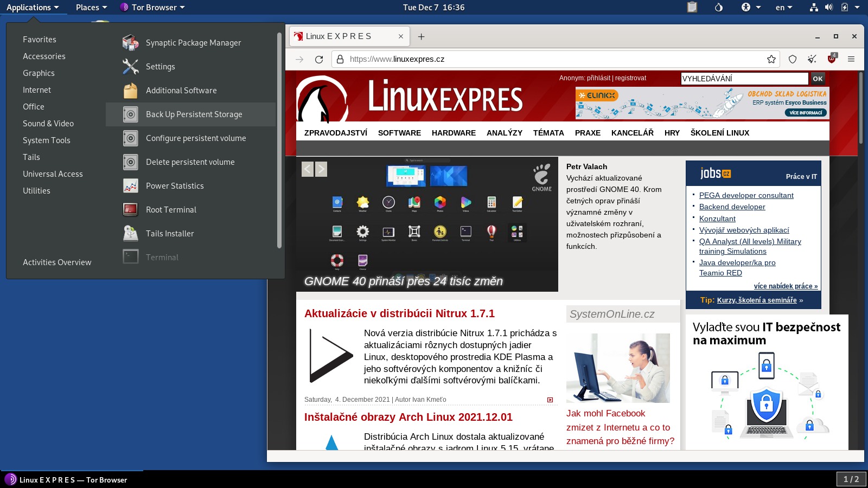Screen dimensions: 868x488
Task: Click the přihlásit login link
Action: [598, 78]
